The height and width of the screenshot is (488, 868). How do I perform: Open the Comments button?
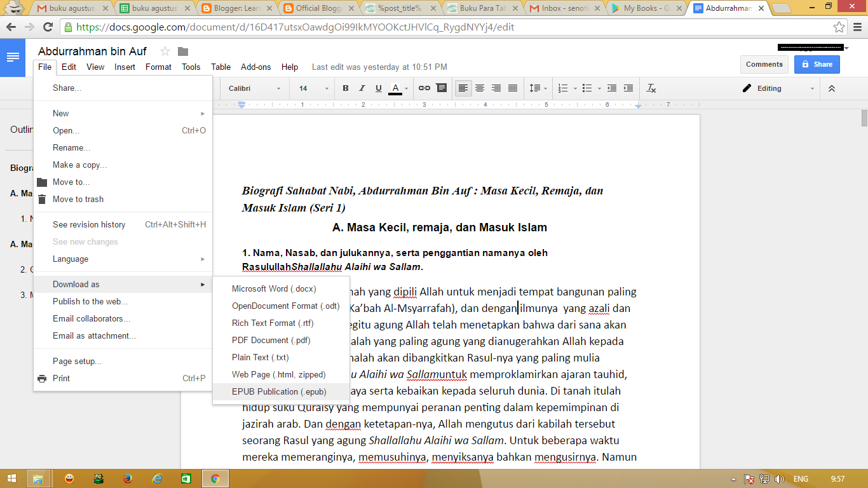[764, 64]
